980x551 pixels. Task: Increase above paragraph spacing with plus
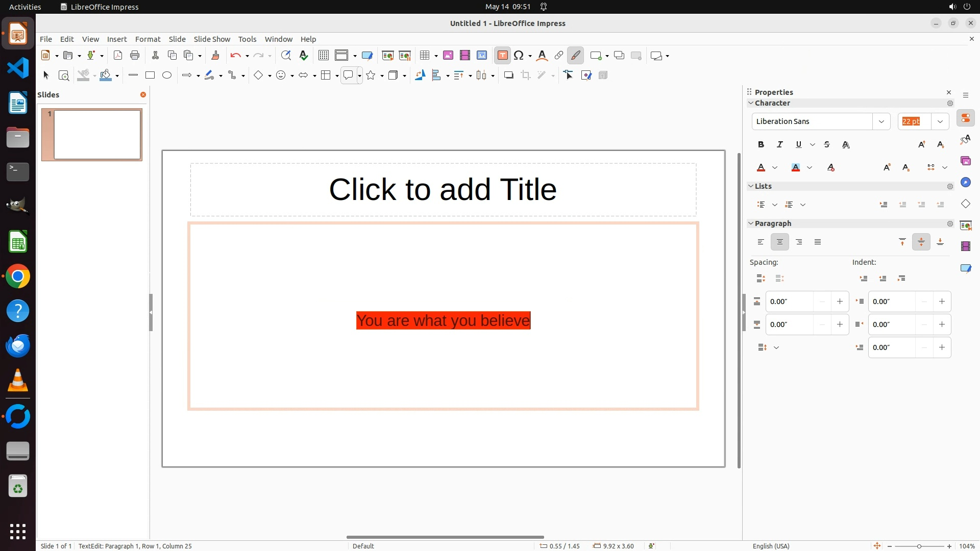[x=840, y=302]
